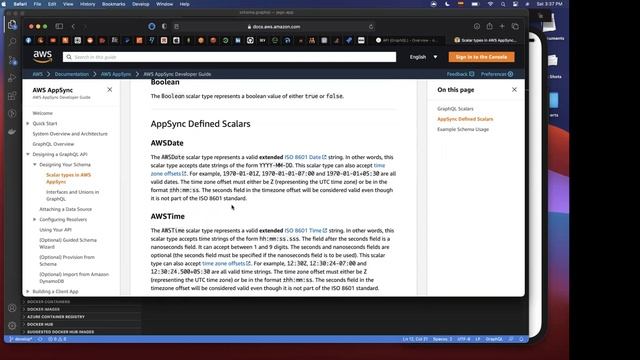Reload the AWS docs page
The height and width of the screenshot is (360, 640).
coord(371,27)
